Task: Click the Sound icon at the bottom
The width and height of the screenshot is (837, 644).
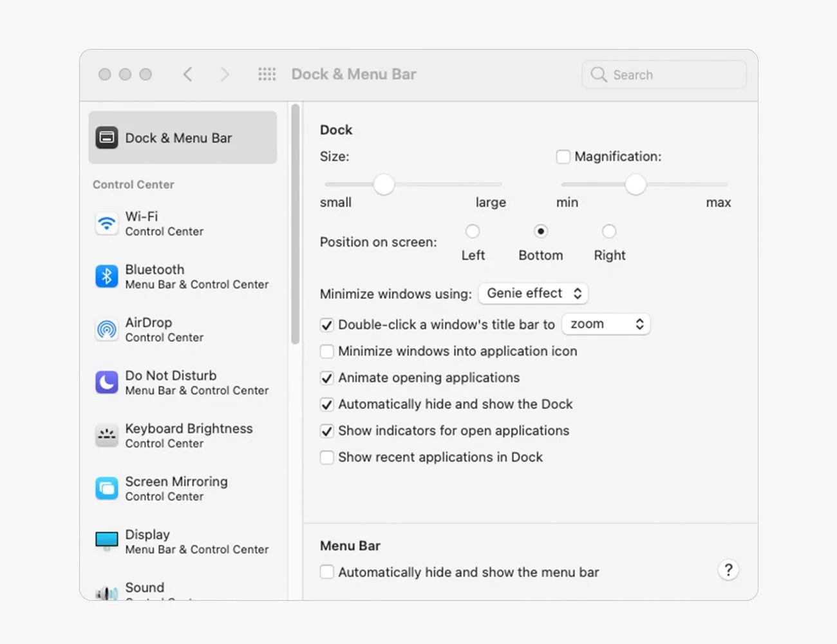Action: click(106, 590)
